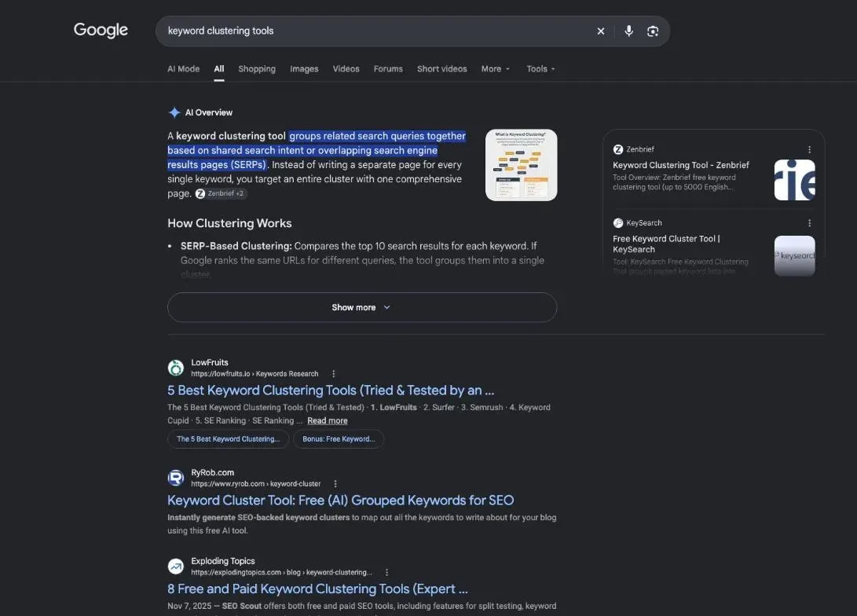Open '8 Free and Paid Keyword Clustering Tools' result
857x616 pixels.
[x=317, y=588]
